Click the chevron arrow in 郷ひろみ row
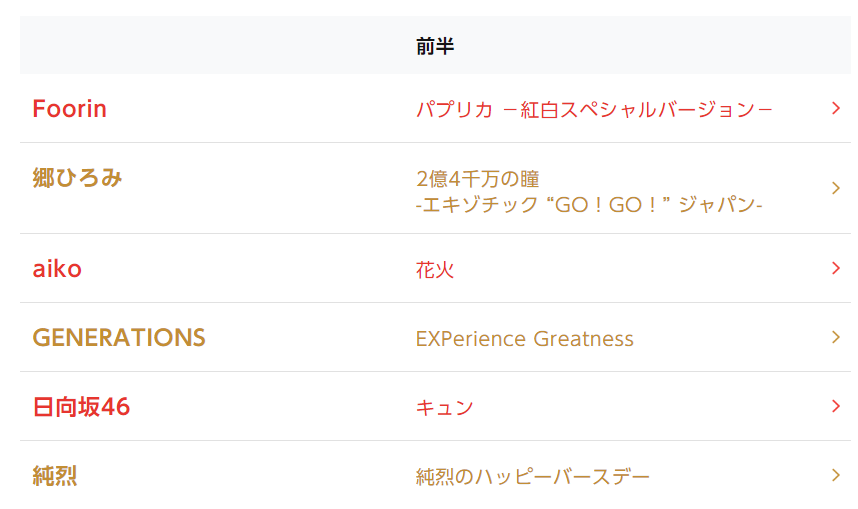 836,188
